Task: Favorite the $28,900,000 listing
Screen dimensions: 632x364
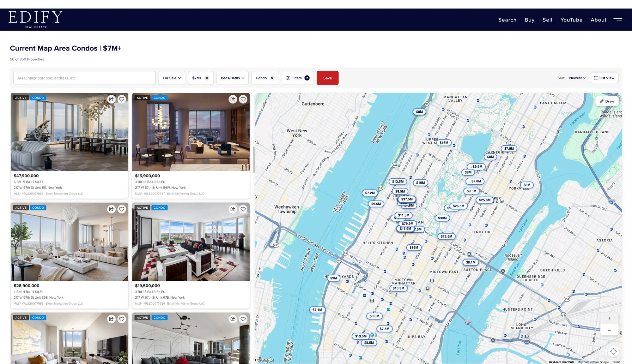Action: click(122, 209)
